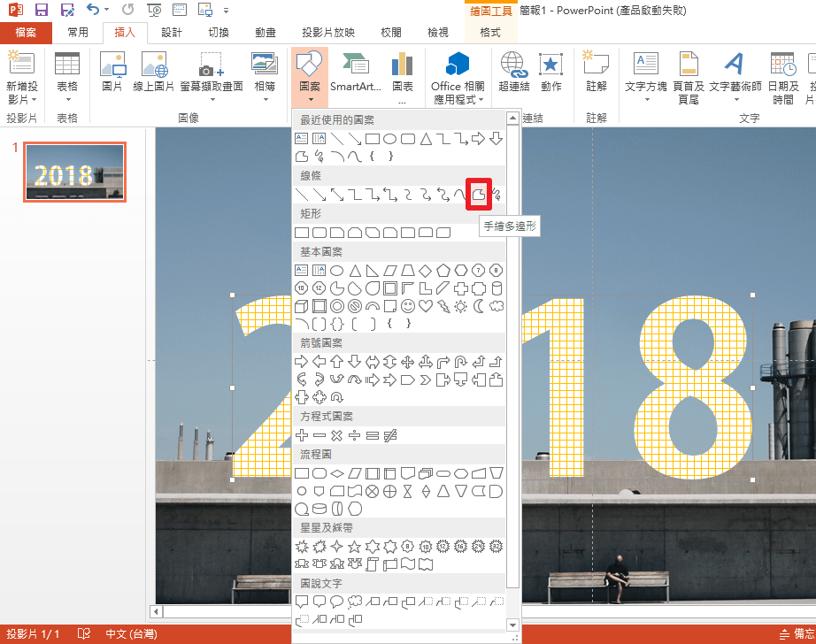
Task: Click the highlighted 手繪多邊形 freeform shape
Action: click(478, 193)
